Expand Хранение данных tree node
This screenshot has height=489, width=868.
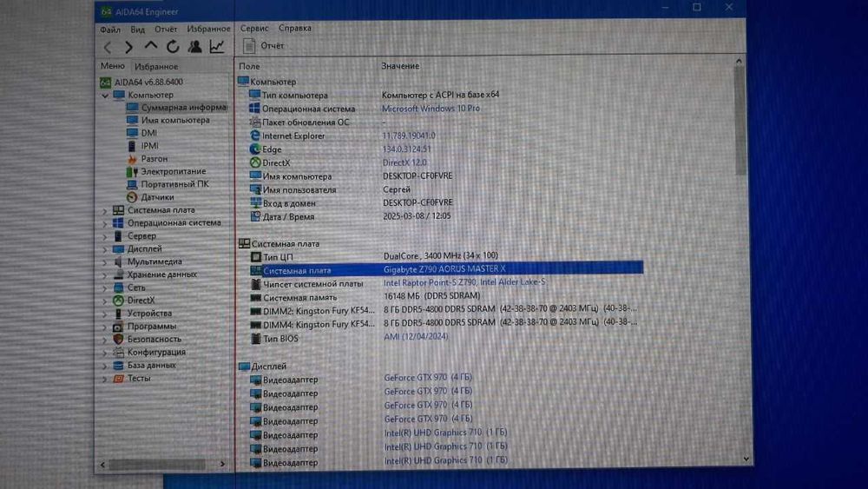(x=105, y=274)
